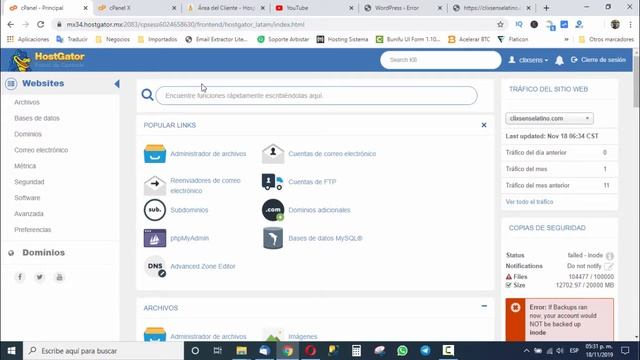Click the magnifier icon beside function search

(x=147, y=95)
